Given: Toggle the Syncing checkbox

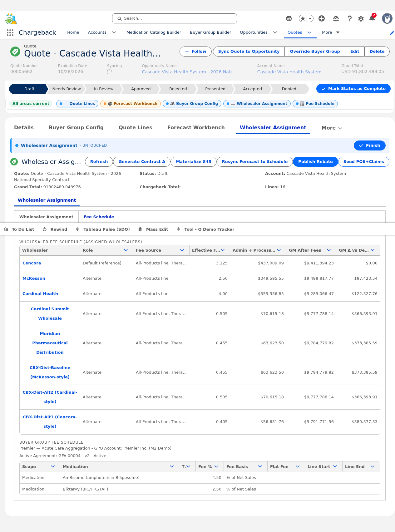Looking at the screenshot, I should click(x=110, y=72).
